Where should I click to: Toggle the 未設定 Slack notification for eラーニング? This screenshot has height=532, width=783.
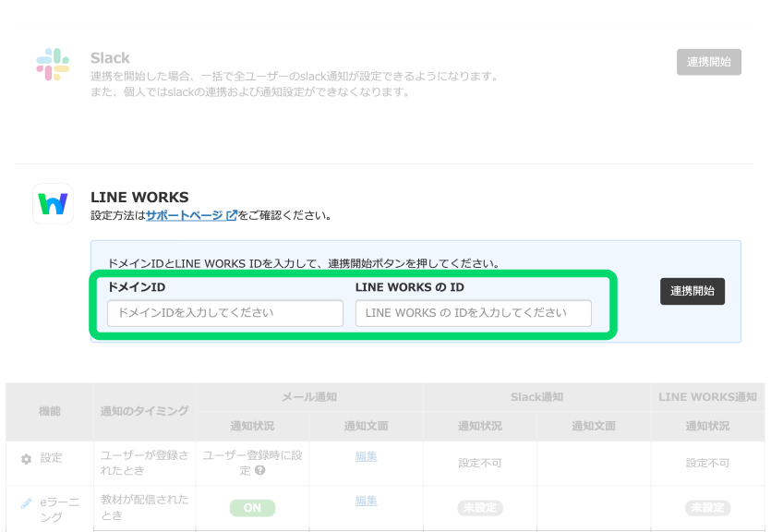pos(479,508)
